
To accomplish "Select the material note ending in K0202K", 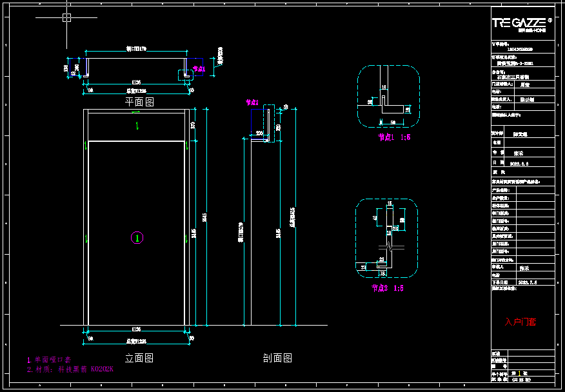I will click(70, 369).
